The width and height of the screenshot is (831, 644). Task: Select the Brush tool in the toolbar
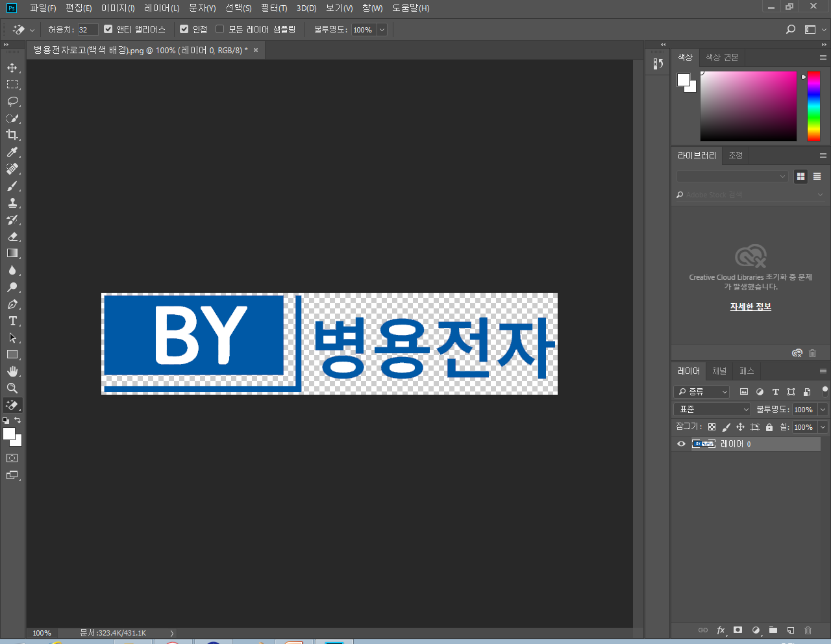(12, 186)
